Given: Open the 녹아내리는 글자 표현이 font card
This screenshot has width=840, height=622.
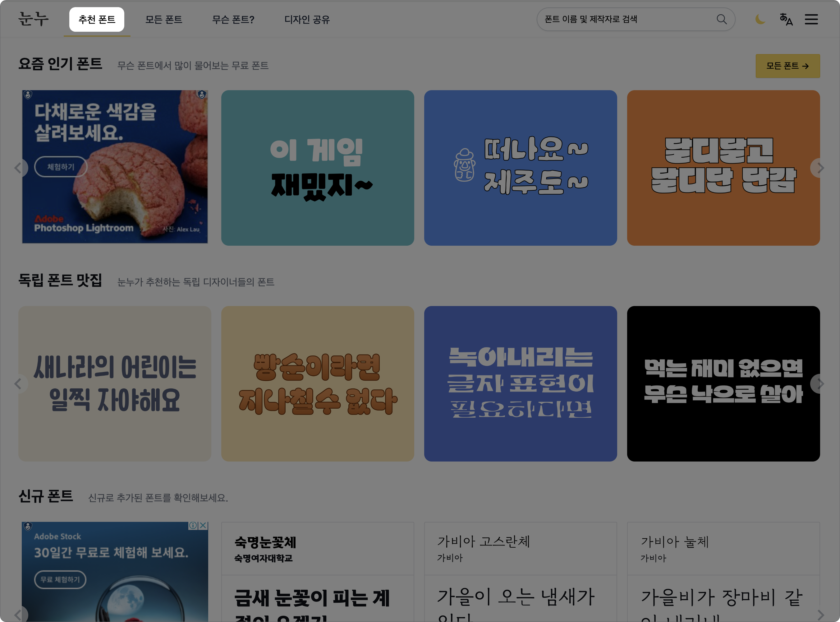Looking at the screenshot, I should pos(520,384).
